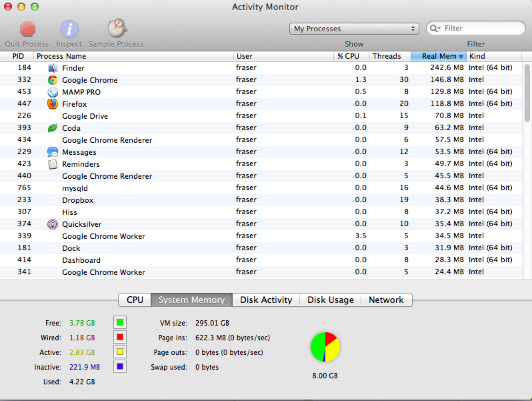Screen dimensions: 532x401
Task: Sort by the PID column header
Action: coord(18,56)
